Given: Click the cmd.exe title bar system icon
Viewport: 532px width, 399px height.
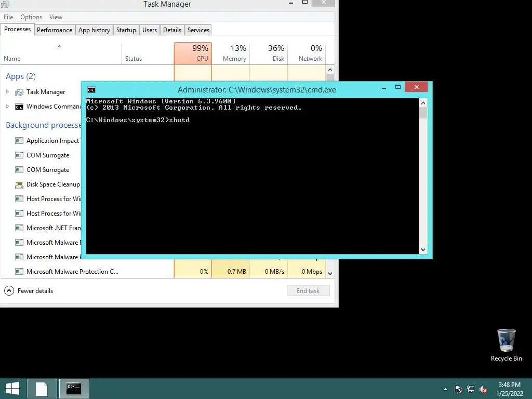Looking at the screenshot, I should tap(91, 90).
